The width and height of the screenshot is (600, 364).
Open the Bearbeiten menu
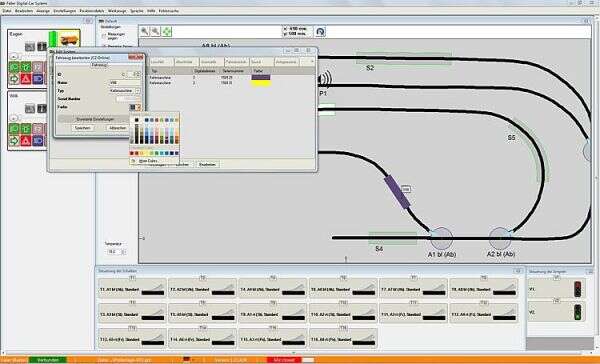24,11
